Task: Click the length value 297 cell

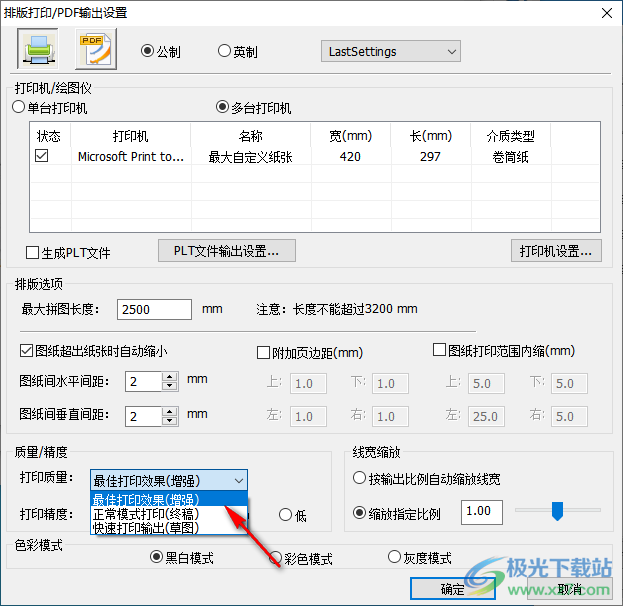Action: (x=430, y=157)
